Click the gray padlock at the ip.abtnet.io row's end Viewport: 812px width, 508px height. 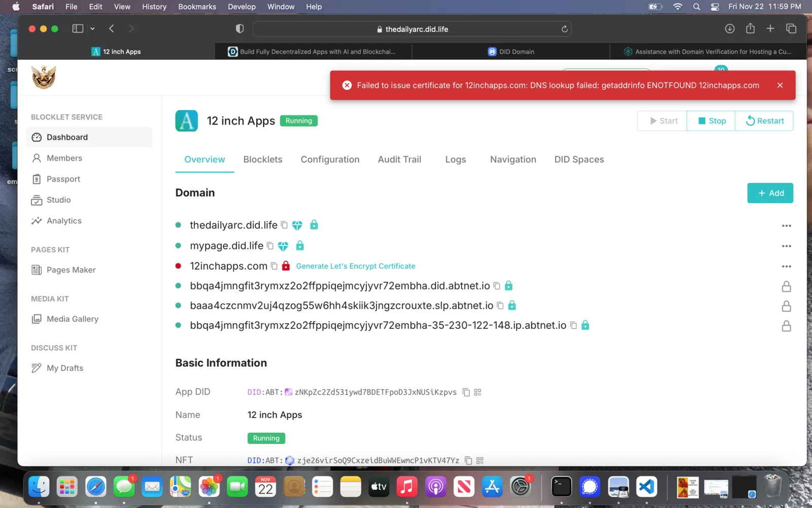[x=786, y=326]
